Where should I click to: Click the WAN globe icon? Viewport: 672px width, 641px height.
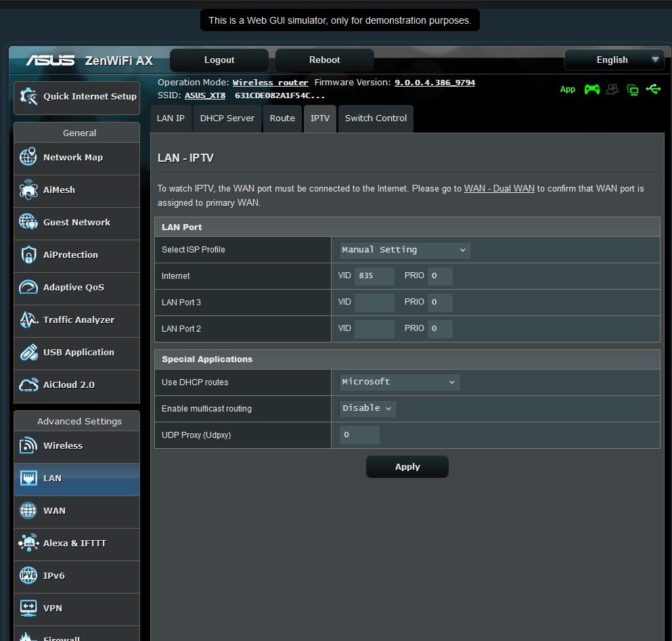tap(28, 510)
